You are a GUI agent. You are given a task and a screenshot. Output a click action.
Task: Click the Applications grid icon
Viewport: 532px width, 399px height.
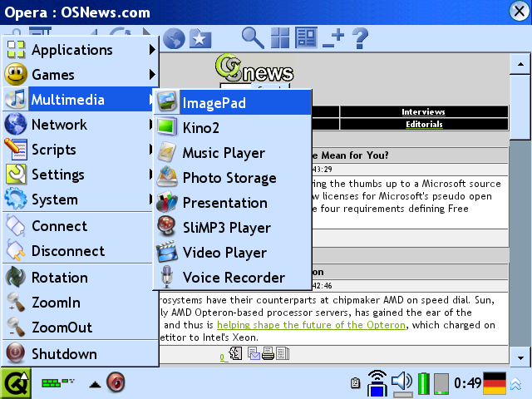tap(16, 50)
